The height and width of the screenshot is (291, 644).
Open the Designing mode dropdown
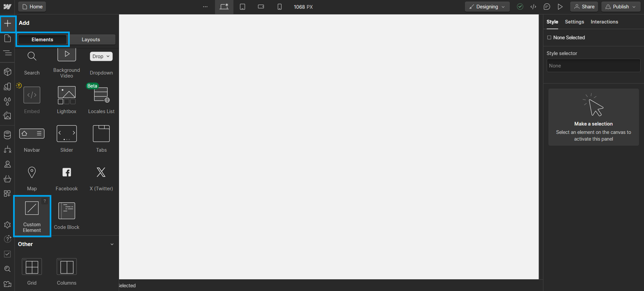coord(487,7)
